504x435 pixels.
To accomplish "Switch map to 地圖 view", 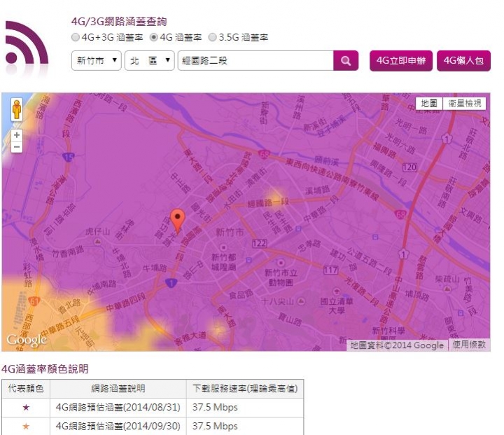I will point(429,103).
